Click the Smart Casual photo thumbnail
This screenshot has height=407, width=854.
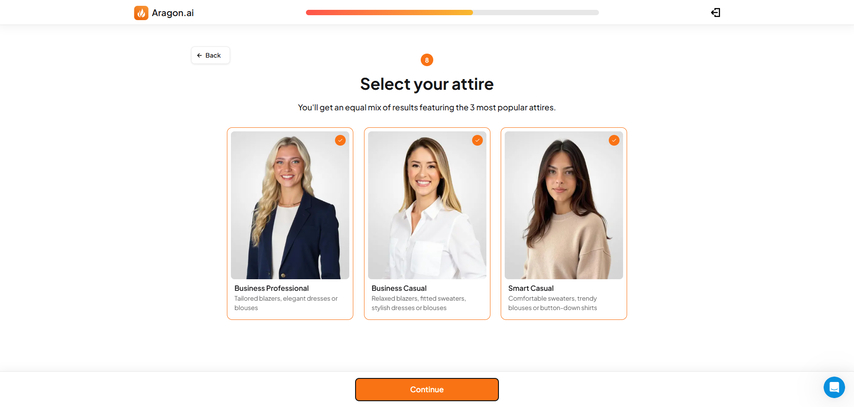tap(564, 205)
